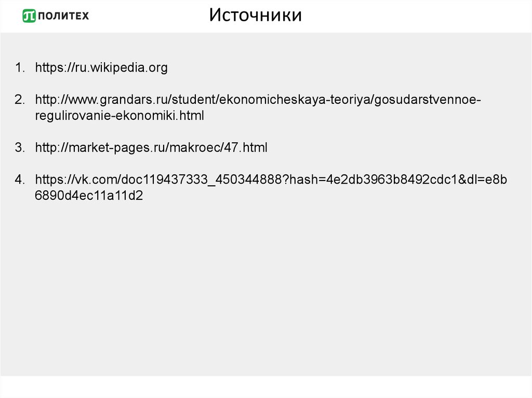Screen dimensions: 532x398
Task: Click list number 2 marker
Action: tap(19, 100)
